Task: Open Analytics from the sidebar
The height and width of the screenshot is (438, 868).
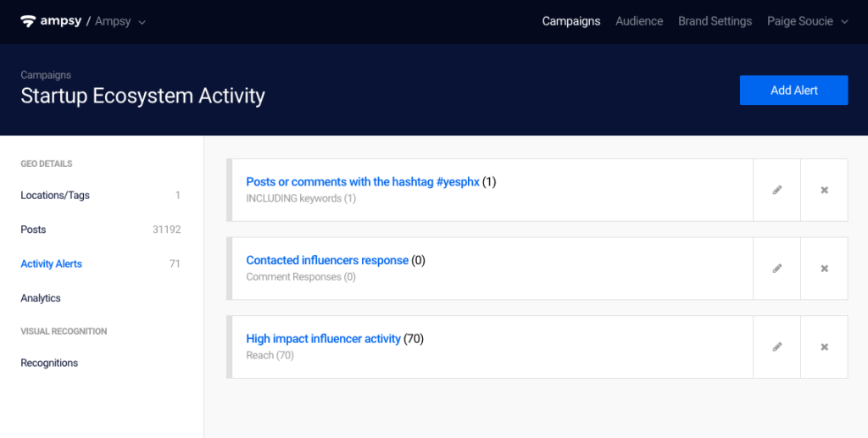Action: [x=41, y=298]
